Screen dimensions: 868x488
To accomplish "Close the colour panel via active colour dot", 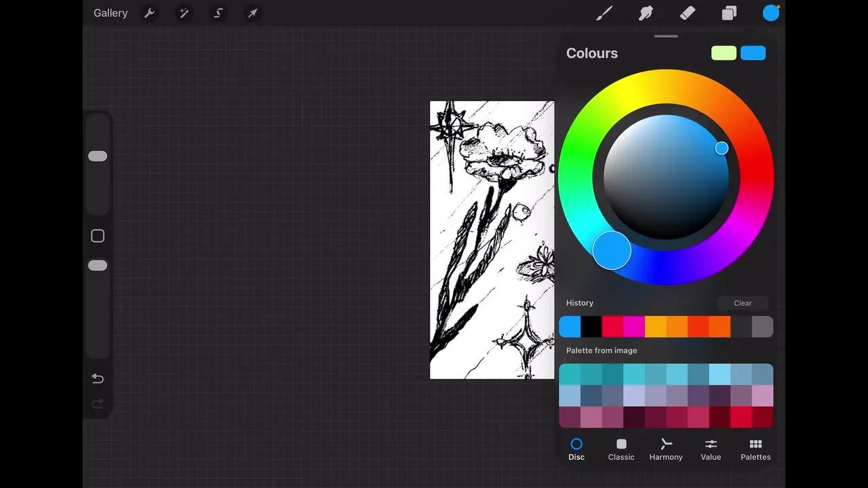I will point(771,14).
